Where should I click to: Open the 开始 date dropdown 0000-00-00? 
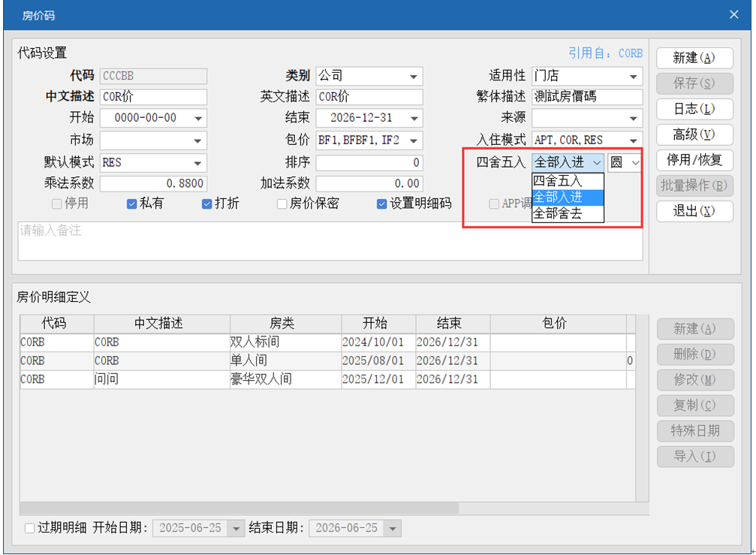(198, 118)
